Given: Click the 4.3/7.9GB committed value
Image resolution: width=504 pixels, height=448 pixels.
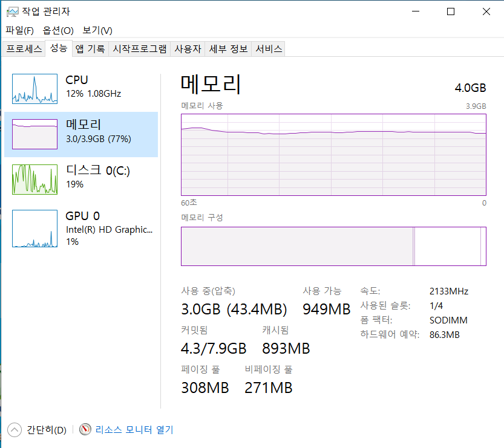Looking at the screenshot, I should (214, 348).
